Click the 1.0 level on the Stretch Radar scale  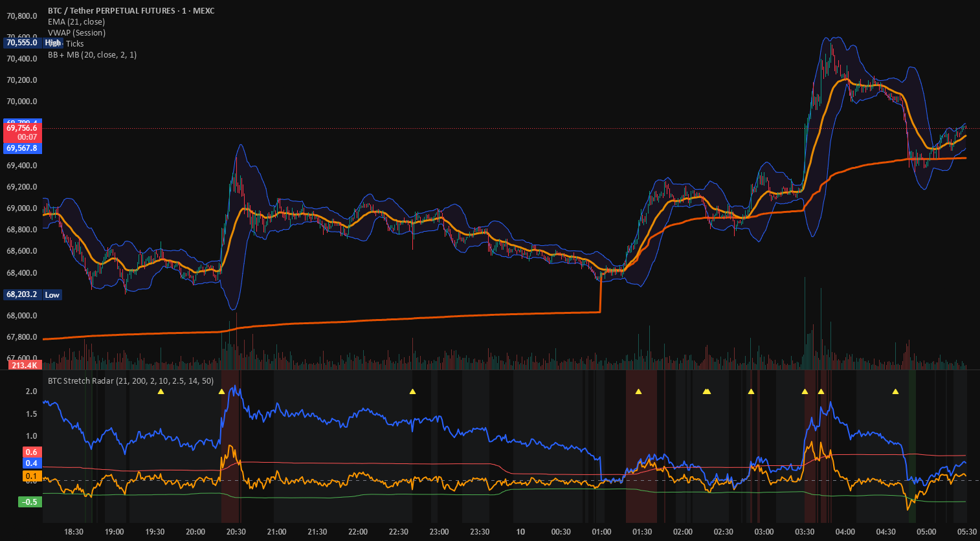pyautogui.click(x=31, y=436)
